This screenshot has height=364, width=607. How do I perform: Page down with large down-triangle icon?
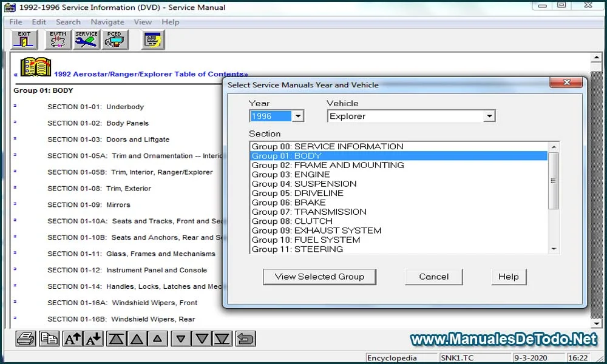coord(202,339)
